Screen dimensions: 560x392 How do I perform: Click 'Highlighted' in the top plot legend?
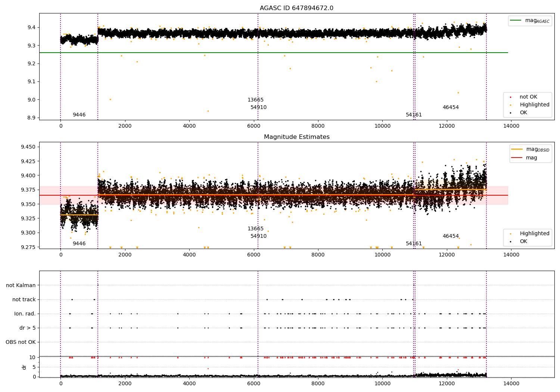click(x=535, y=105)
